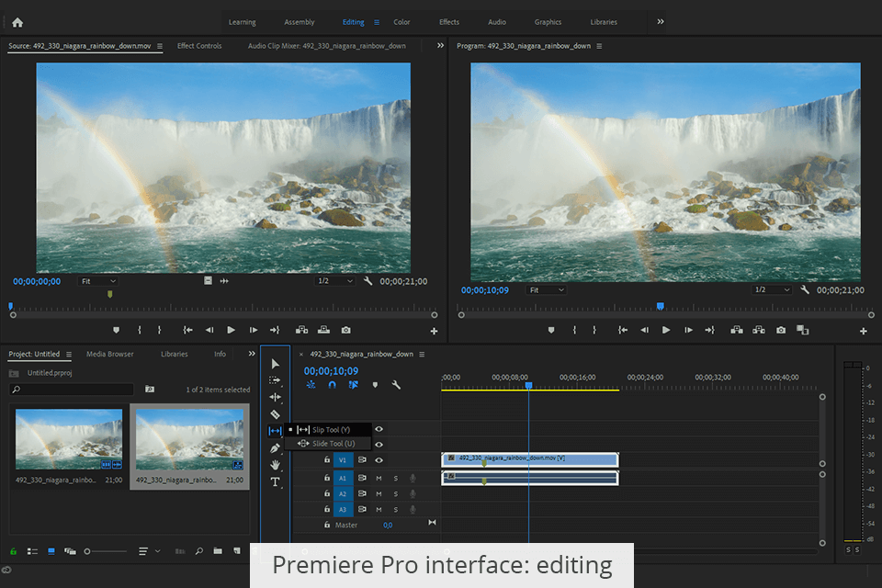Mute track A1

(x=379, y=479)
